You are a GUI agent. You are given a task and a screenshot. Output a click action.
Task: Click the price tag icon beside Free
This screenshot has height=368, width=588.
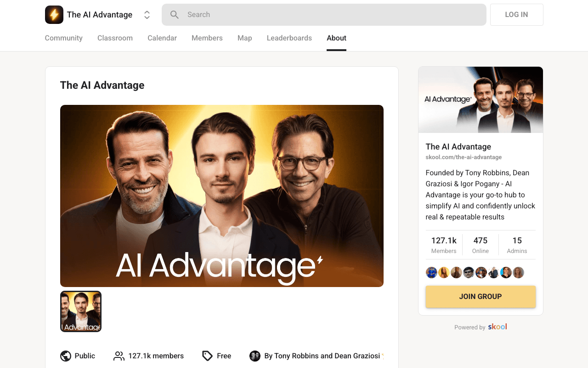208,356
